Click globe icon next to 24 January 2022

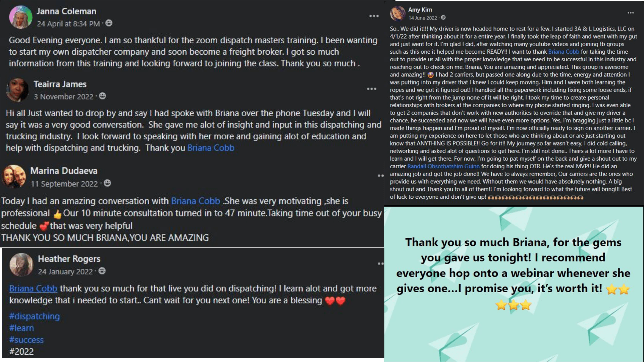point(102,271)
